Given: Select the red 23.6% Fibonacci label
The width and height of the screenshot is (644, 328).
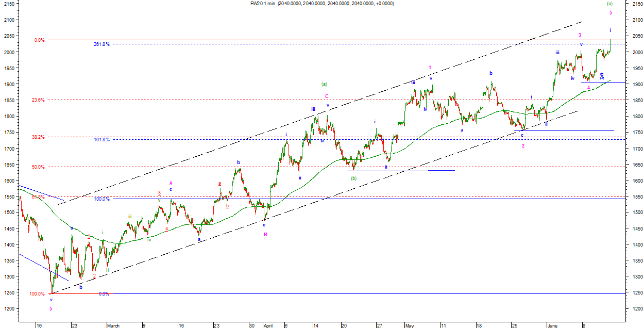Looking at the screenshot, I should (x=38, y=100).
